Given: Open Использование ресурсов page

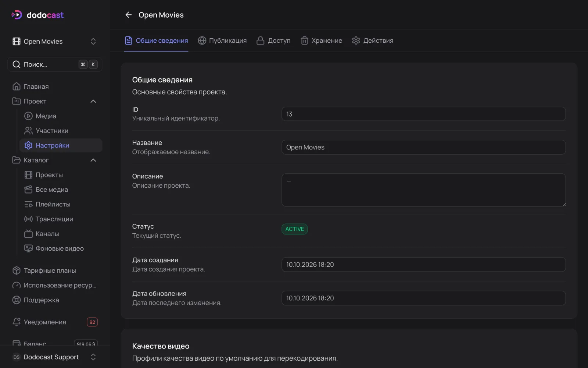Looking at the screenshot, I should (55, 285).
